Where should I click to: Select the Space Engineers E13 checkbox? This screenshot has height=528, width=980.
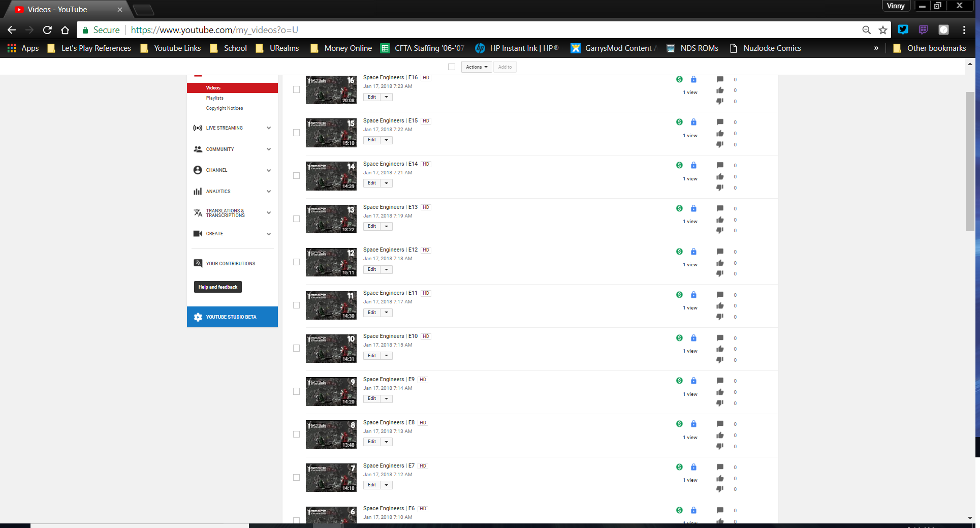(x=296, y=219)
